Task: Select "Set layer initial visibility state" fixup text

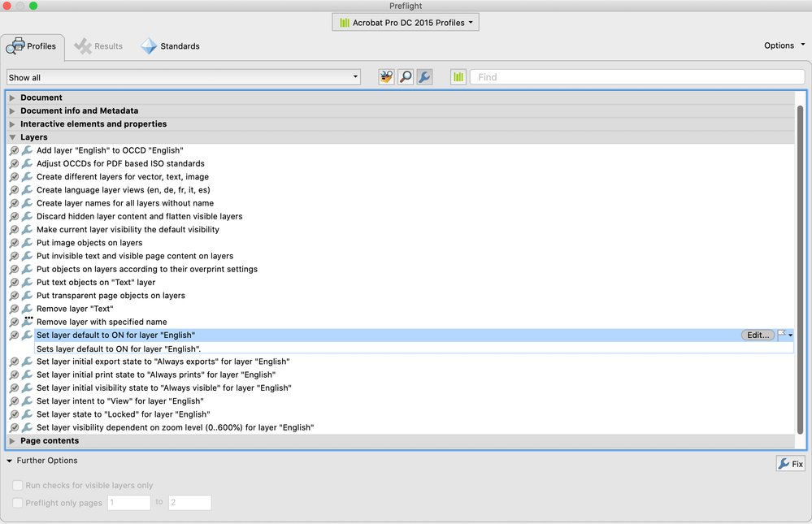Action: click(163, 388)
